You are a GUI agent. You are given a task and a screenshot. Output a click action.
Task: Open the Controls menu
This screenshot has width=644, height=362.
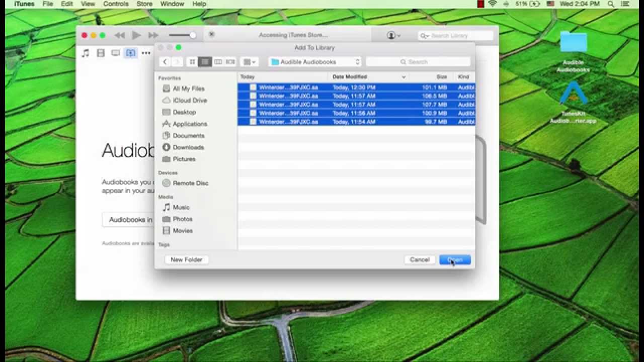[x=116, y=4]
